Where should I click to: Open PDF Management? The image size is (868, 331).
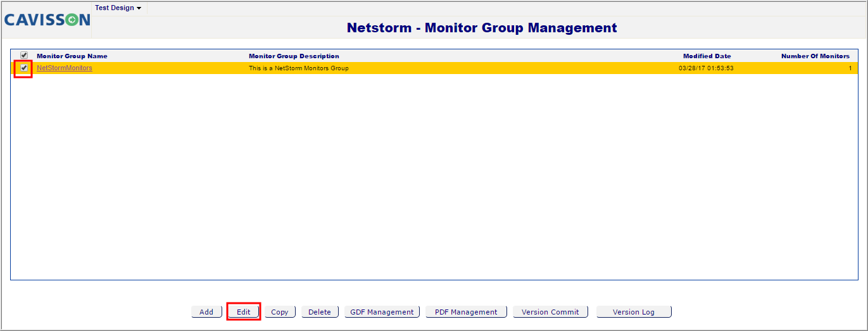click(466, 312)
